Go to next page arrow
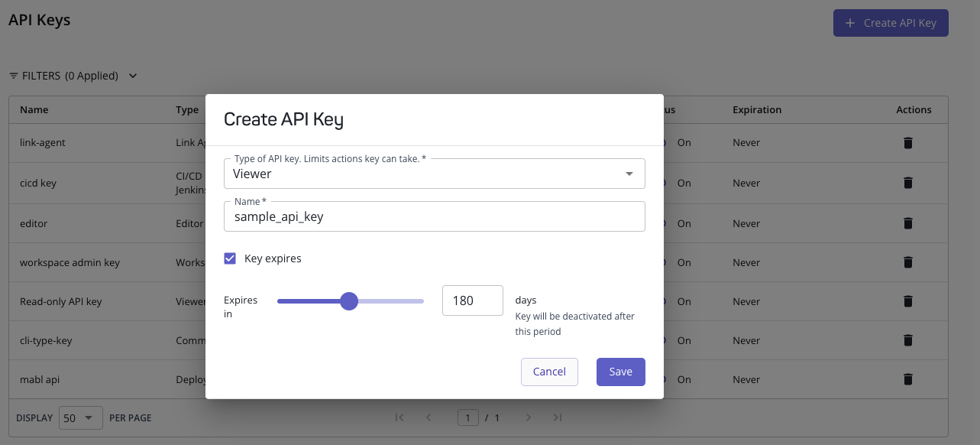The width and height of the screenshot is (980, 445). point(528,417)
